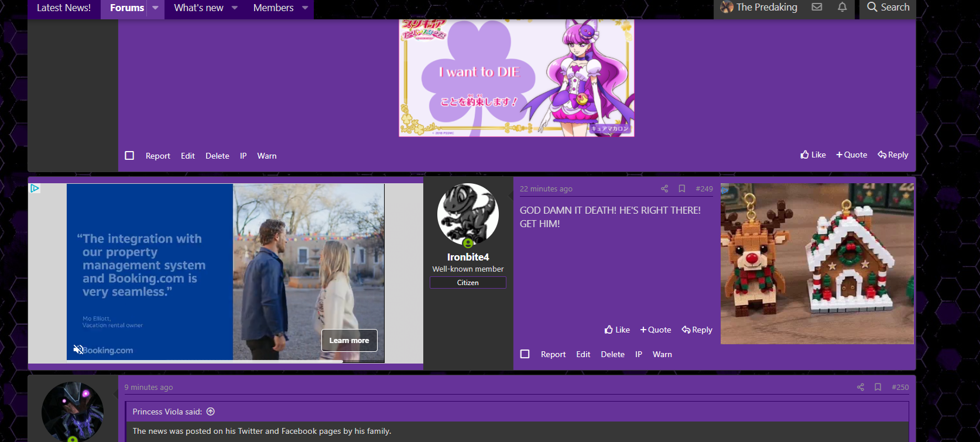Open the Members tab
Viewport: 980px width, 442px height.
click(x=273, y=8)
